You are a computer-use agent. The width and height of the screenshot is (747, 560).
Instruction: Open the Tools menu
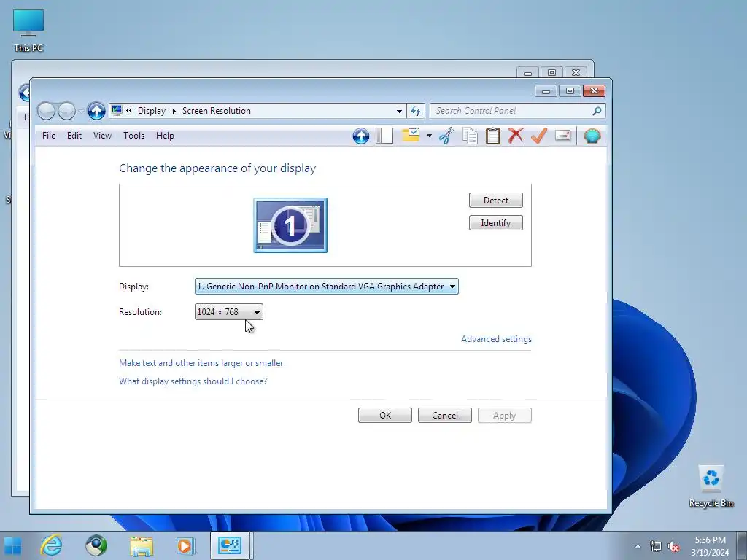pyautogui.click(x=134, y=136)
